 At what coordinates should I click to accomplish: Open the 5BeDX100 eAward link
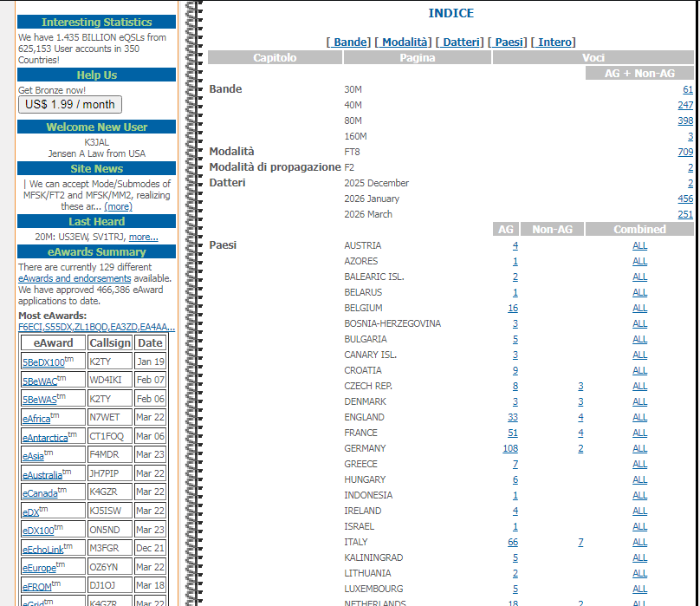pos(43,362)
